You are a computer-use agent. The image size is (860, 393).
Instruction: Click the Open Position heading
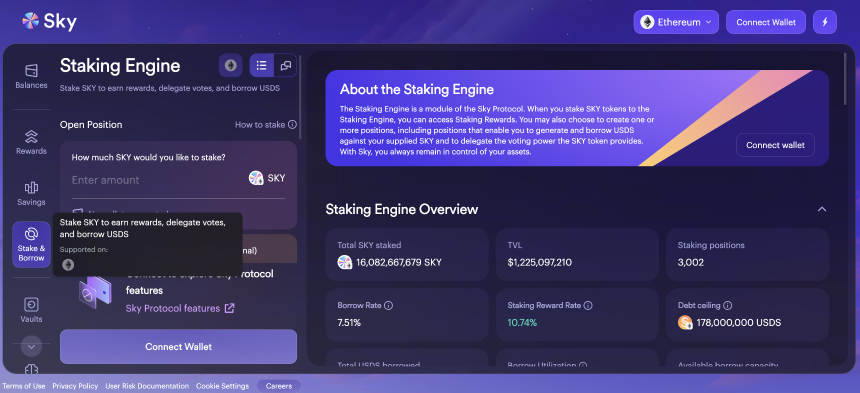[91, 124]
